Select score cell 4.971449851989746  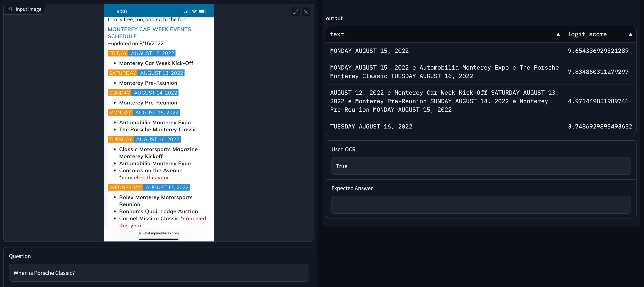click(600, 101)
